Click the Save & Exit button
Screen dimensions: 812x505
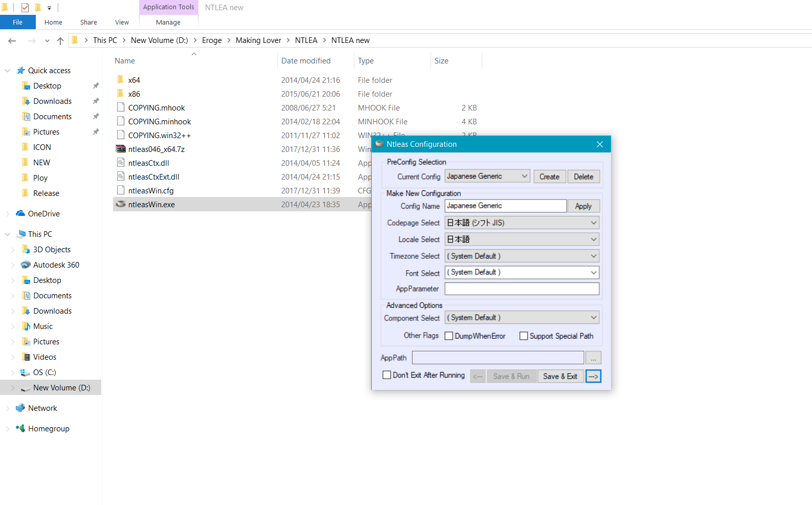coord(560,376)
